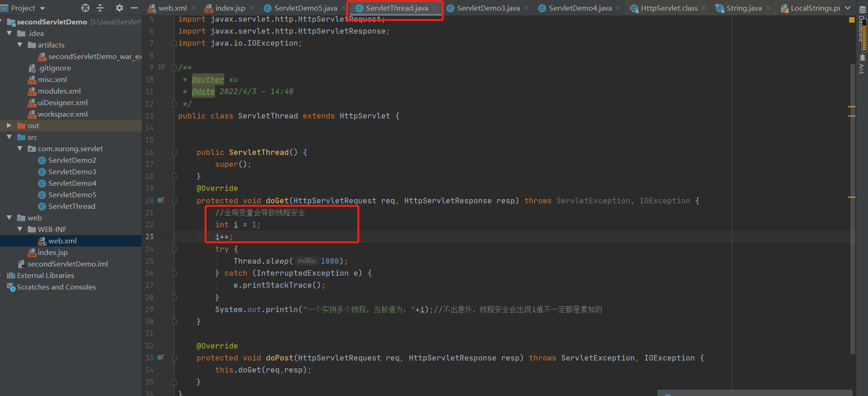Close the web.xml tab
This screenshot has width=868, height=396.
click(193, 8)
